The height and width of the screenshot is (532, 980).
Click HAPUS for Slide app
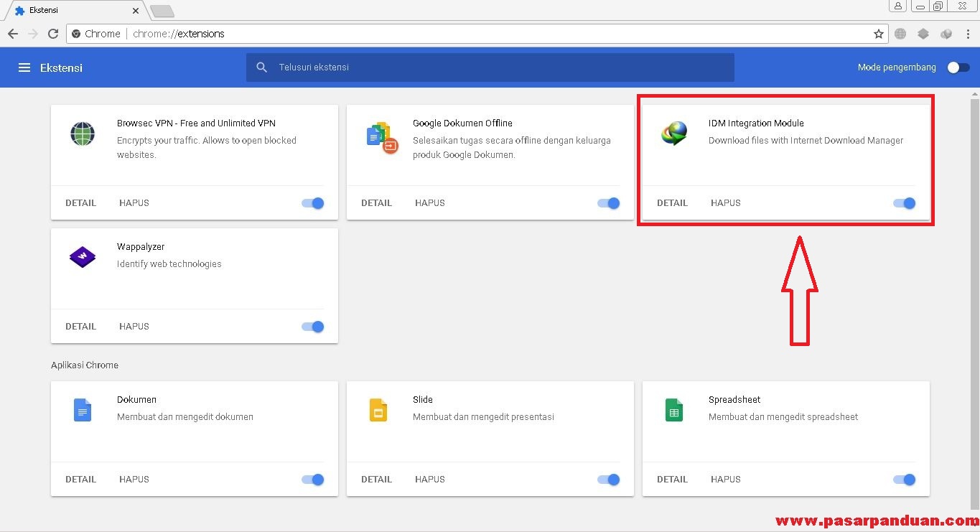point(430,480)
